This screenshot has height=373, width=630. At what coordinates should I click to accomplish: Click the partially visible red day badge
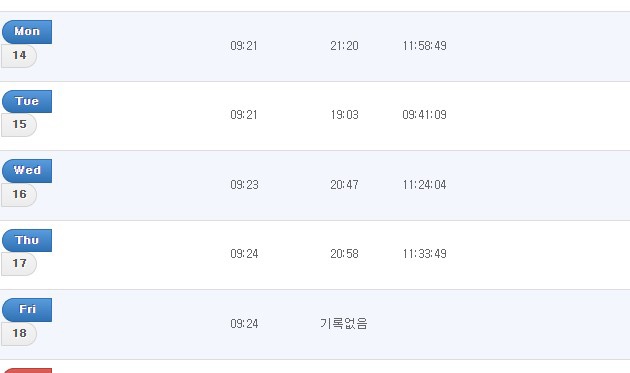(27, 371)
